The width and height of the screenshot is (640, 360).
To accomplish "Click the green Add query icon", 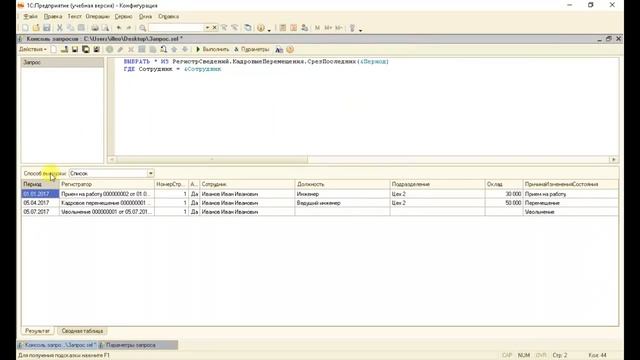I will tap(110, 49).
